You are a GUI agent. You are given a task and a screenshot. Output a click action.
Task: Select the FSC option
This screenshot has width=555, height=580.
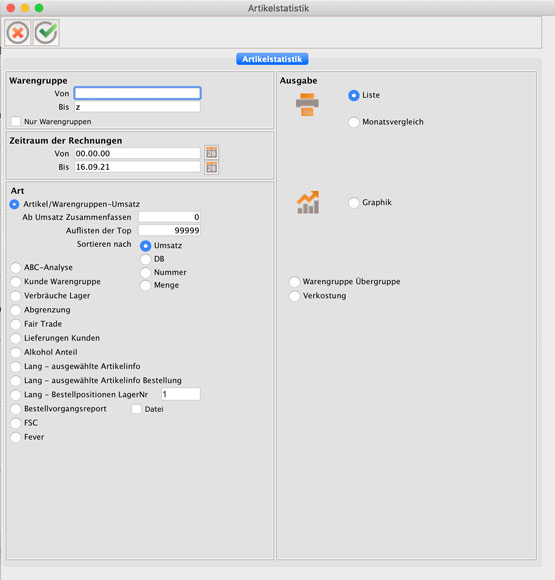click(x=16, y=423)
